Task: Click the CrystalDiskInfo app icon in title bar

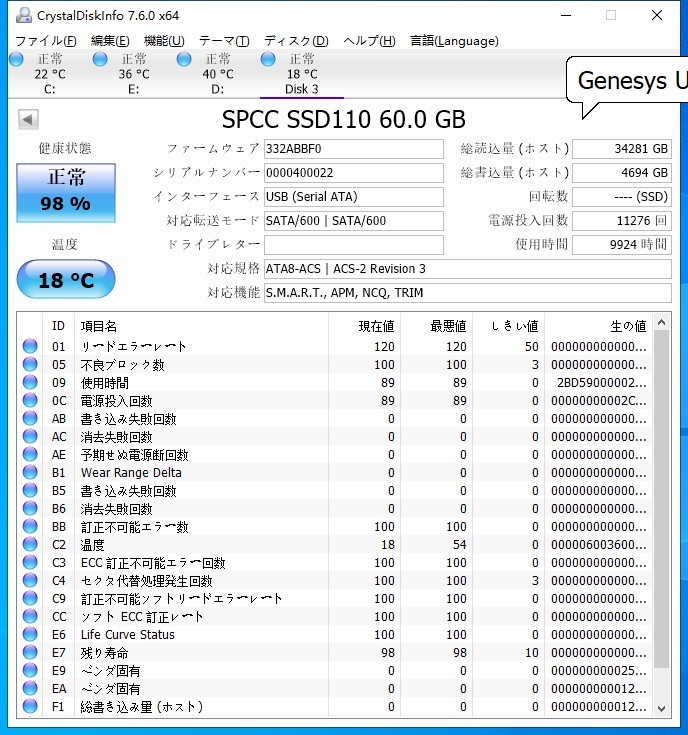Action: point(23,15)
